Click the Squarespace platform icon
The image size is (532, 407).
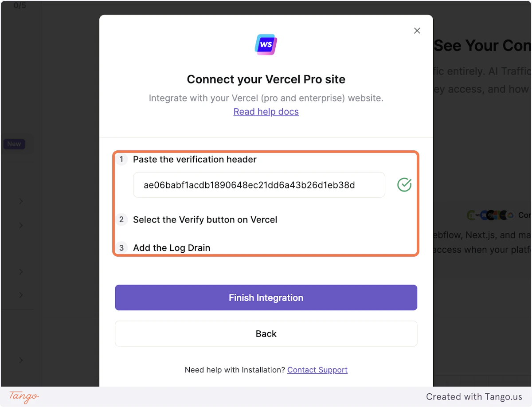click(x=491, y=215)
